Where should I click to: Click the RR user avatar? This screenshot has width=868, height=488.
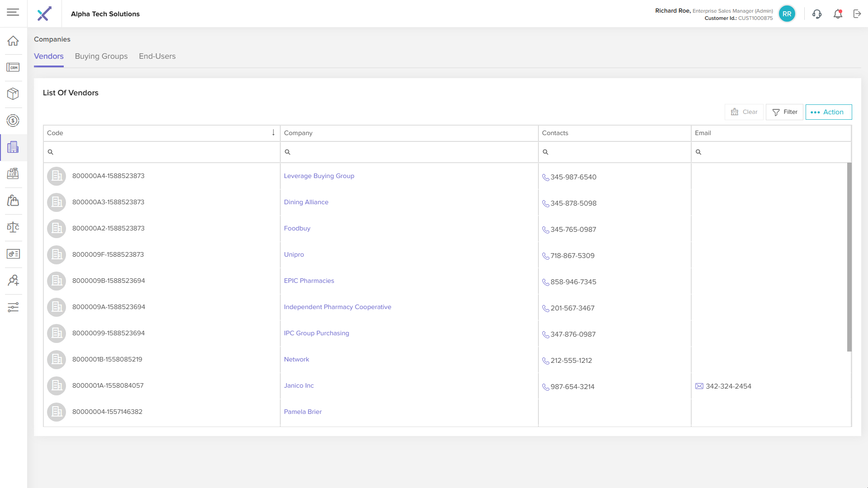point(787,14)
